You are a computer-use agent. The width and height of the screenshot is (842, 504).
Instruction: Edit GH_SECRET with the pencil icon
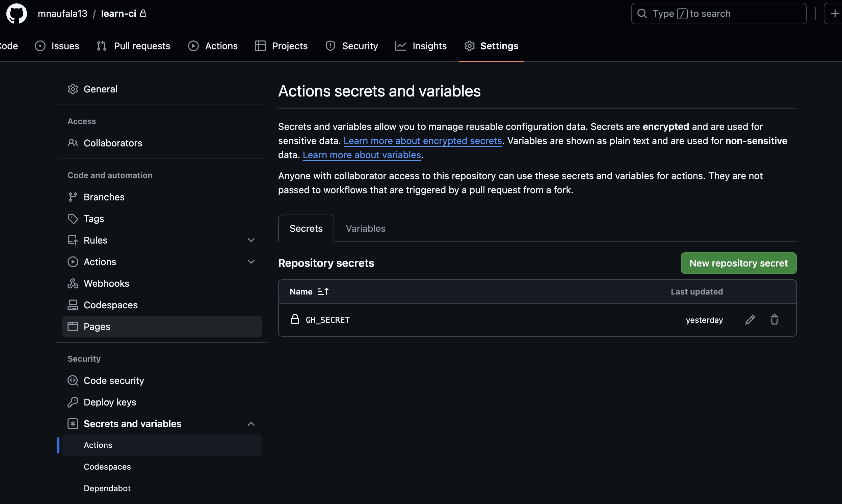[x=750, y=320]
